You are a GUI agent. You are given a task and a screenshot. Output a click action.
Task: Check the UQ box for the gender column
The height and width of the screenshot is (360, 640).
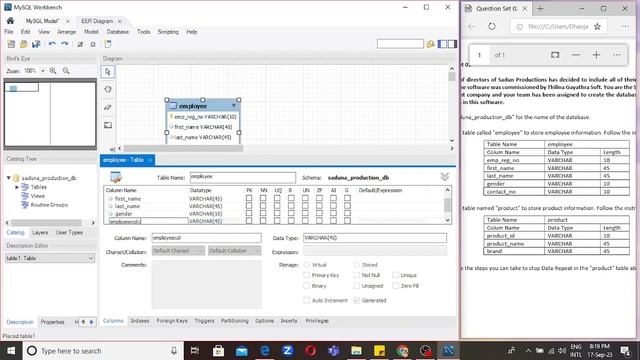click(277, 213)
